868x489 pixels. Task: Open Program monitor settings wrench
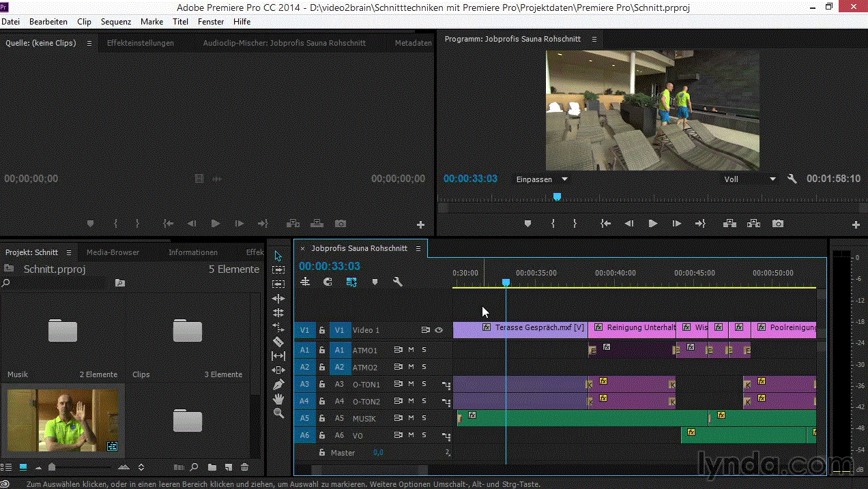792,179
